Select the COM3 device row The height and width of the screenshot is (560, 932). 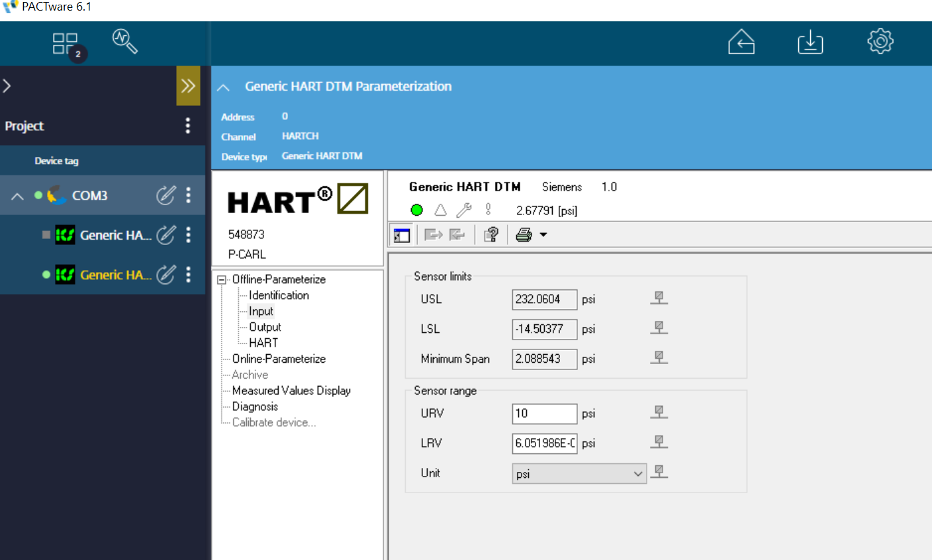103,195
